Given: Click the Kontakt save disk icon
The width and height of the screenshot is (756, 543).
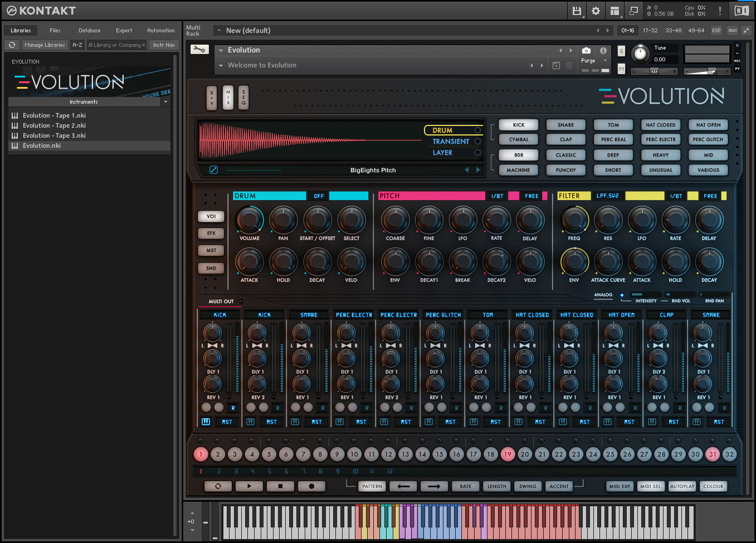Looking at the screenshot, I should click(577, 11).
